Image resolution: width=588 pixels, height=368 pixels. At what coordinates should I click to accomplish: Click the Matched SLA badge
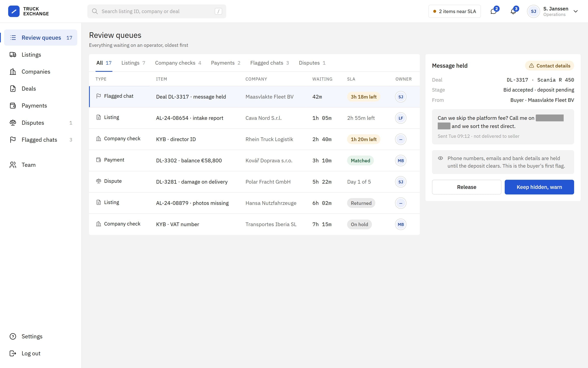(360, 161)
